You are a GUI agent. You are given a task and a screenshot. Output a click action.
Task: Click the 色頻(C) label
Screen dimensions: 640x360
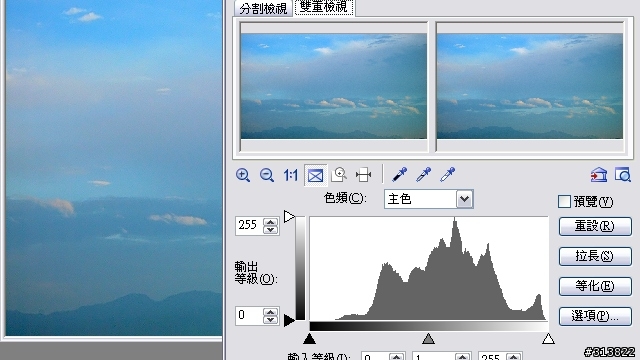point(345,198)
